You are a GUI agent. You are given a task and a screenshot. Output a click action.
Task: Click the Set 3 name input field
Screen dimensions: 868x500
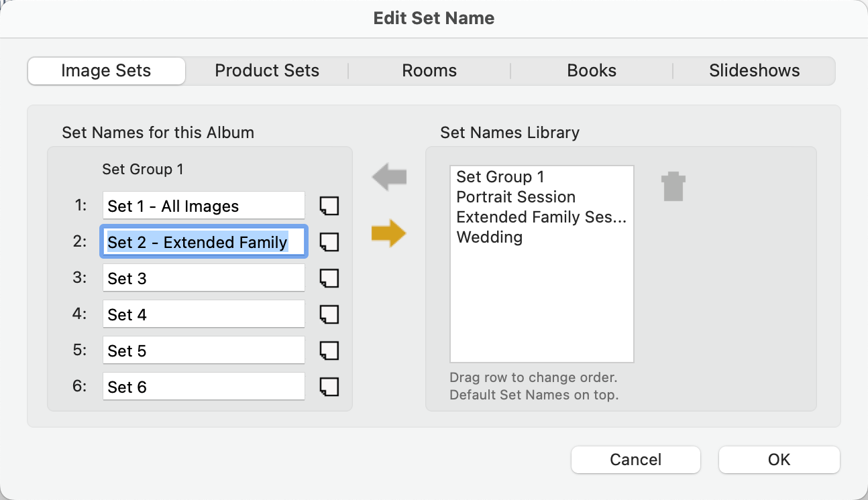click(203, 278)
